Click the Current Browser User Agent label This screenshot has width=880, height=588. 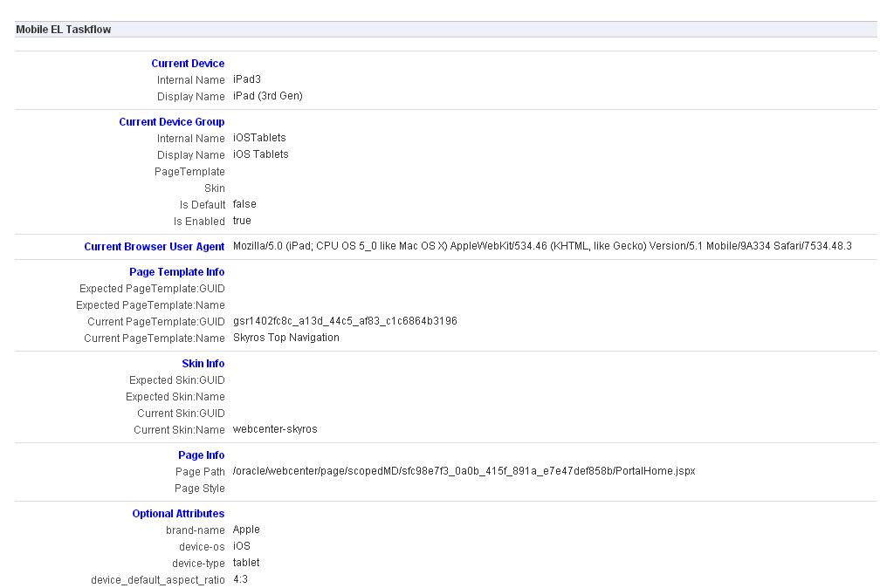pyautogui.click(x=155, y=247)
